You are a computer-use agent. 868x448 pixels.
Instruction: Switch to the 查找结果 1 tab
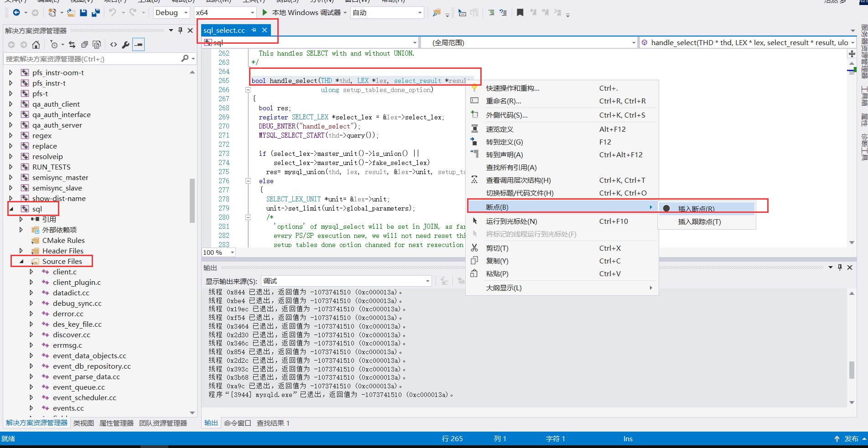[x=273, y=423]
